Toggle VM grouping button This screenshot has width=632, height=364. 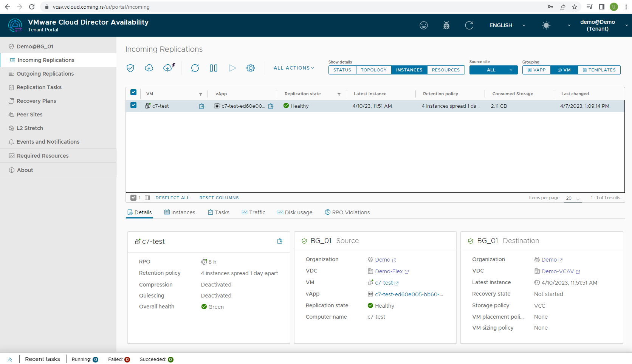(564, 70)
